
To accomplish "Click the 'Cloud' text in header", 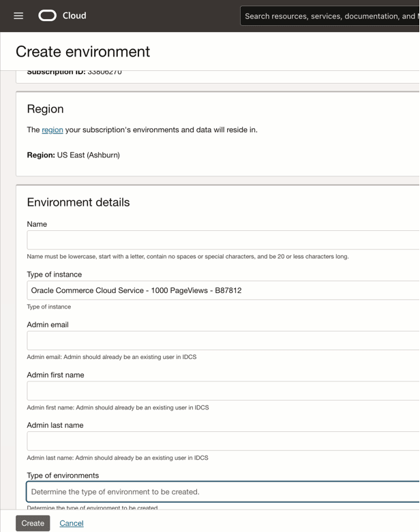I will (x=74, y=16).
